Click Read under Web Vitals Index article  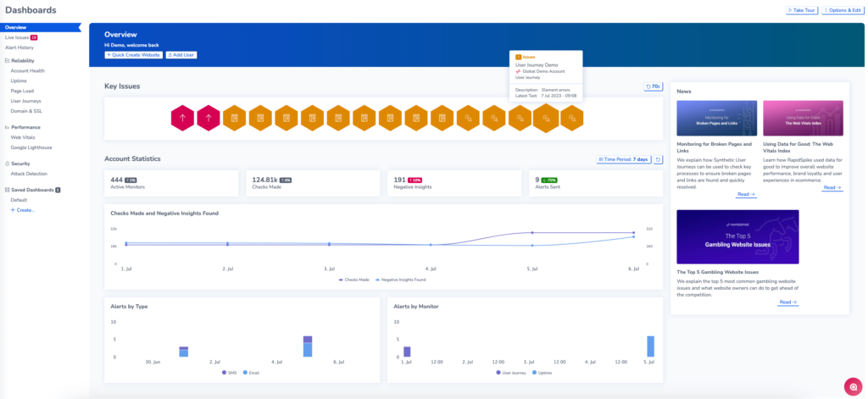pos(832,187)
